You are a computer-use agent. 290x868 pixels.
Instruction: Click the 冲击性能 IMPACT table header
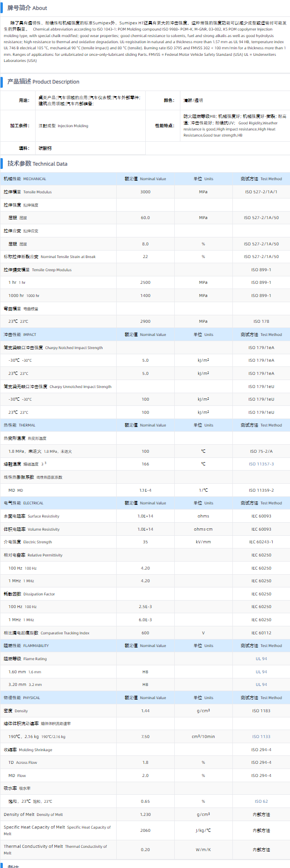(20, 335)
